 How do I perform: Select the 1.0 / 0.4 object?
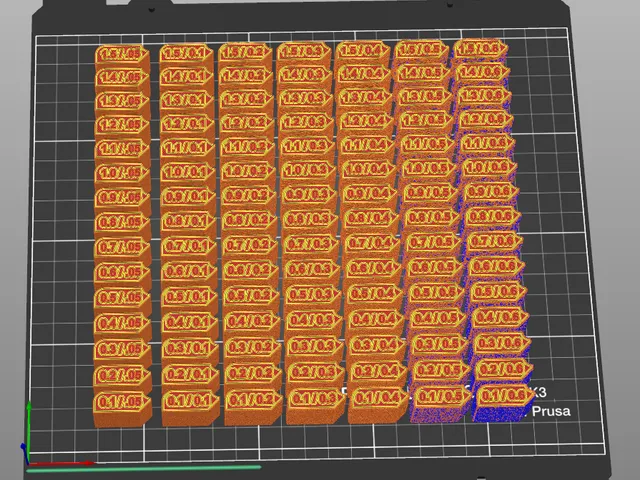coord(369,169)
